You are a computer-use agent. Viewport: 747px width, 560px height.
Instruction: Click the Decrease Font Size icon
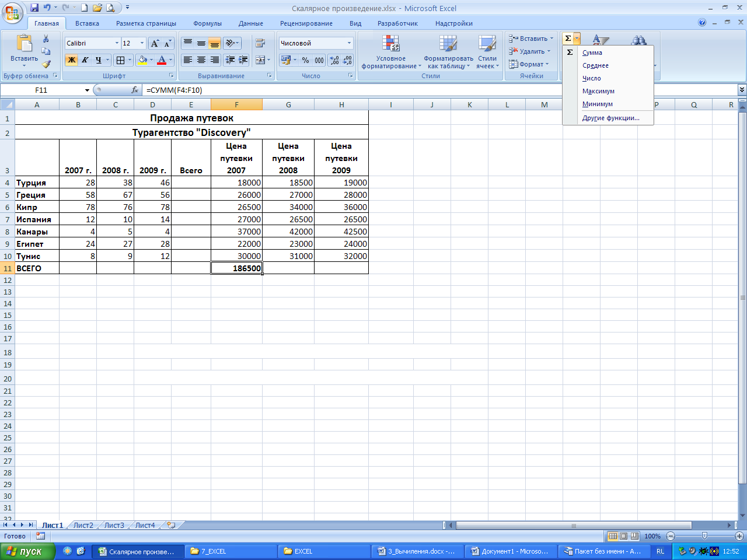(x=167, y=43)
